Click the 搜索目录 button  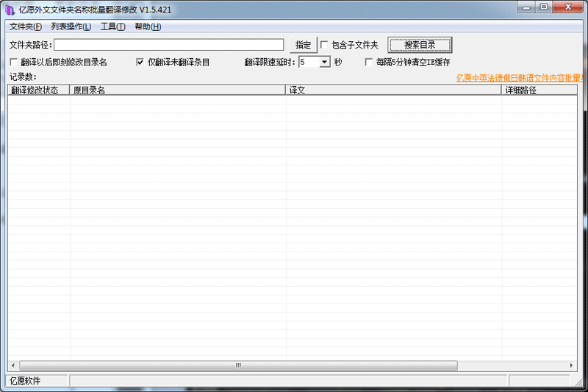click(x=420, y=45)
